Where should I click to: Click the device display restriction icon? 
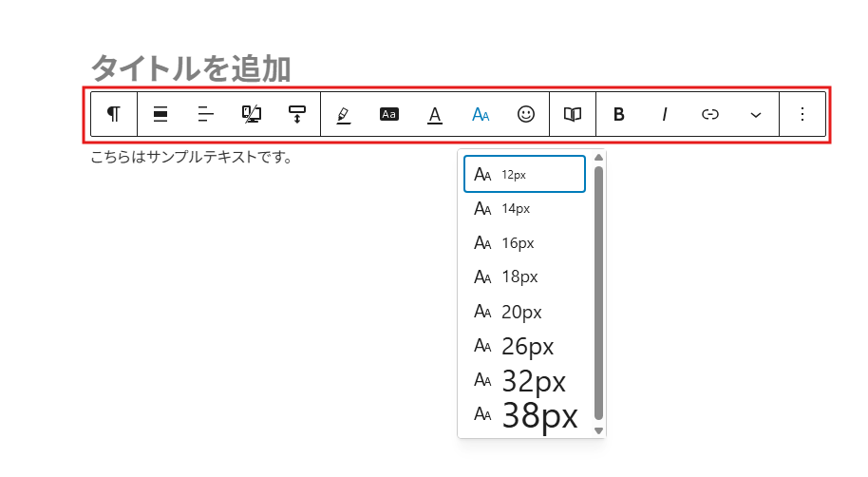[x=252, y=114]
